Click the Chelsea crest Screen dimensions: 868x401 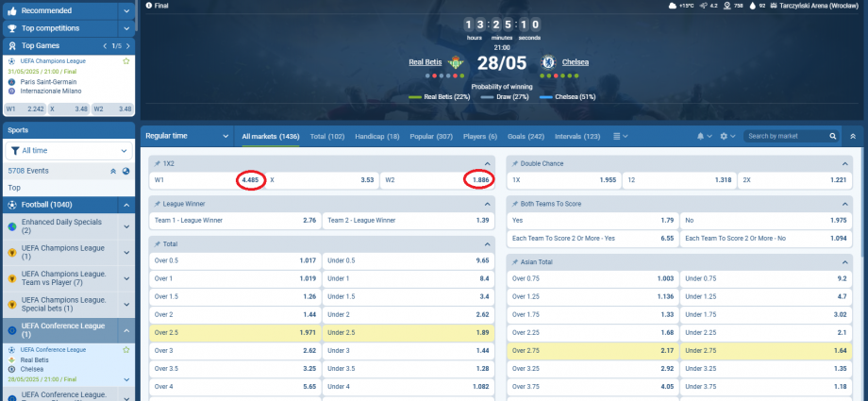tap(548, 62)
